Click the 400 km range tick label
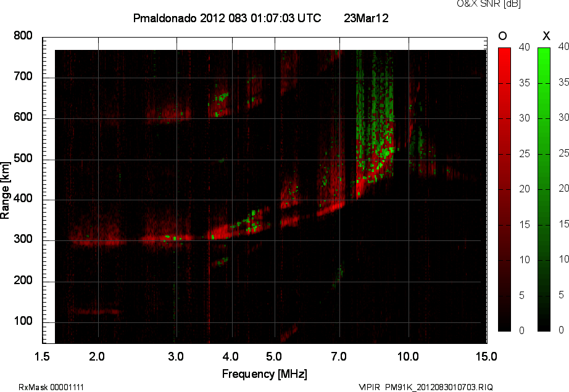This screenshot has width=569, height=392. (x=23, y=198)
